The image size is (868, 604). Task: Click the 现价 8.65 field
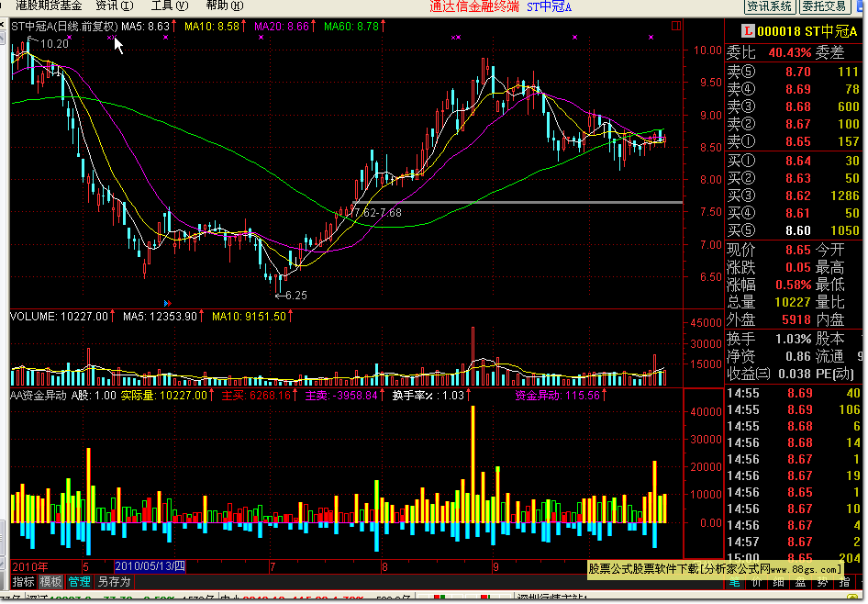click(x=768, y=250)
